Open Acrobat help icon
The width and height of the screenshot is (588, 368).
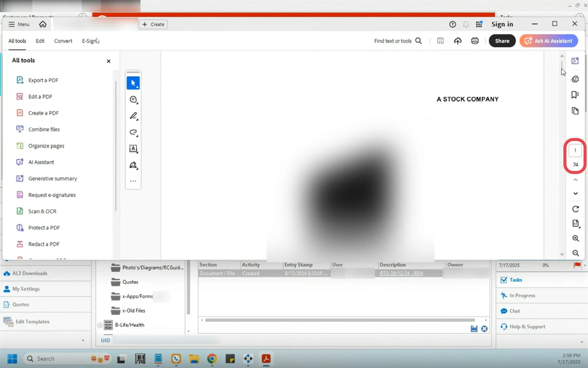452,24
